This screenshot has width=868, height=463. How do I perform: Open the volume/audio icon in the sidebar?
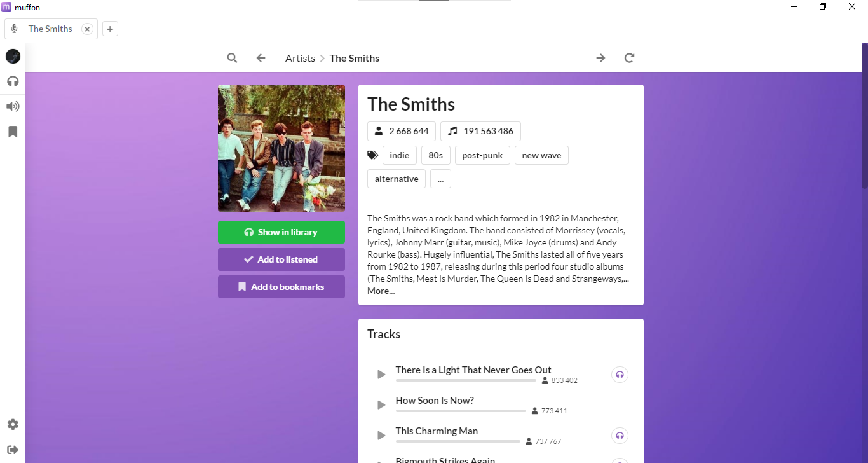pyautogui.click(x=13, y=106)
